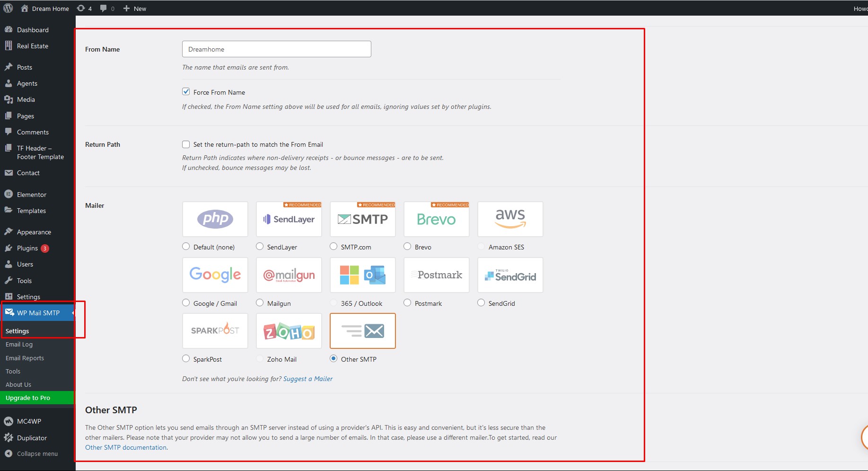The image size is (868, 471).
Task: Click the WP Mail SMTP envelope icon
Action: pos(9,312)
